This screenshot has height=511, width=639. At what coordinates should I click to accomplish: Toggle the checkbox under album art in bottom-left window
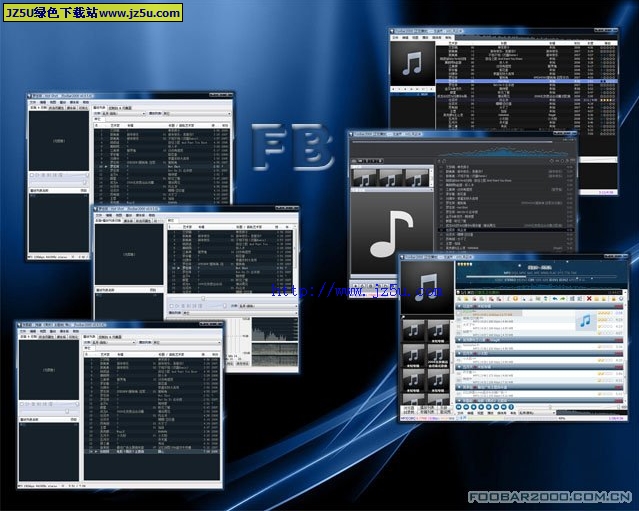[22, 404]
